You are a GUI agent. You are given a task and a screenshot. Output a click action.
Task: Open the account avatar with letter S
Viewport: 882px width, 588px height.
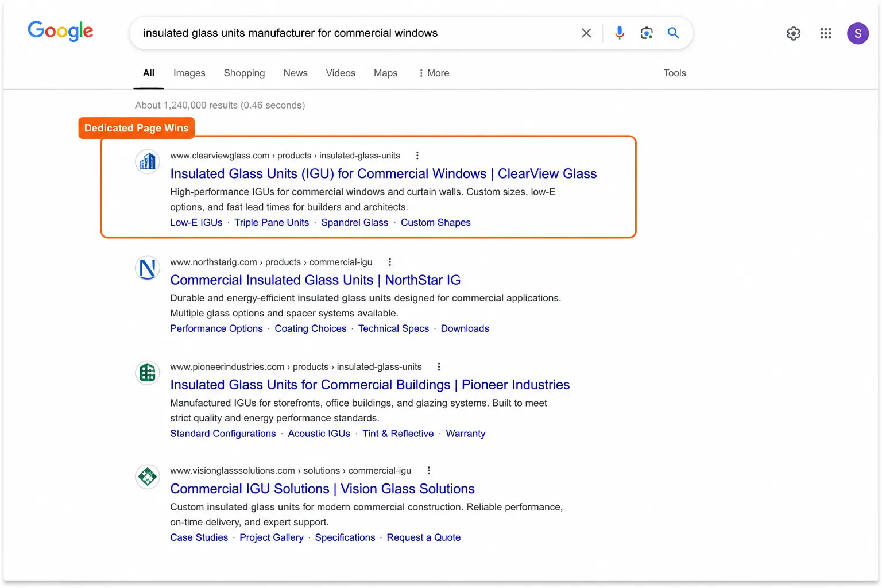pos(857,33)
